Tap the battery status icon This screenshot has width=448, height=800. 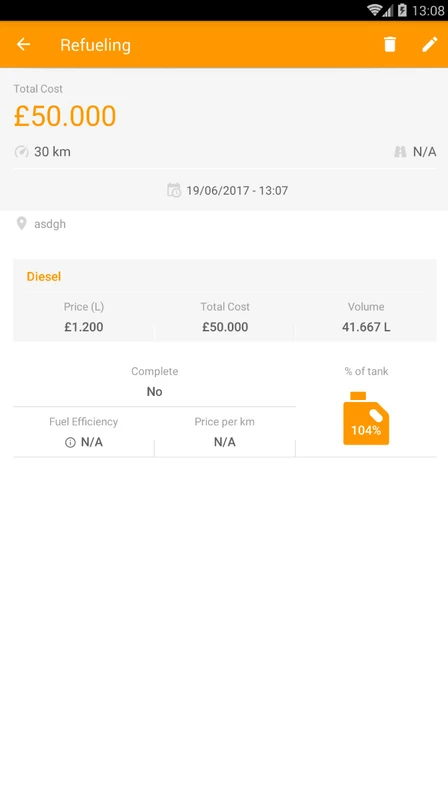click(402, 10)
